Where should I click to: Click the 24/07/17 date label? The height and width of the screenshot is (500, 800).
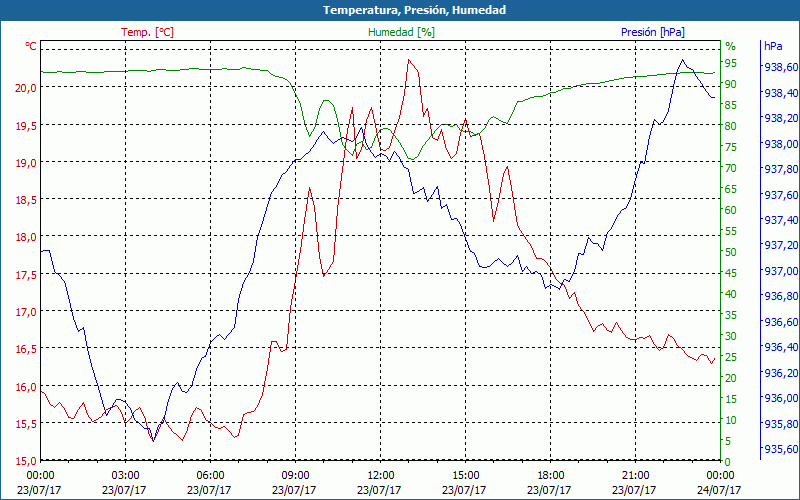click(719, 490)
